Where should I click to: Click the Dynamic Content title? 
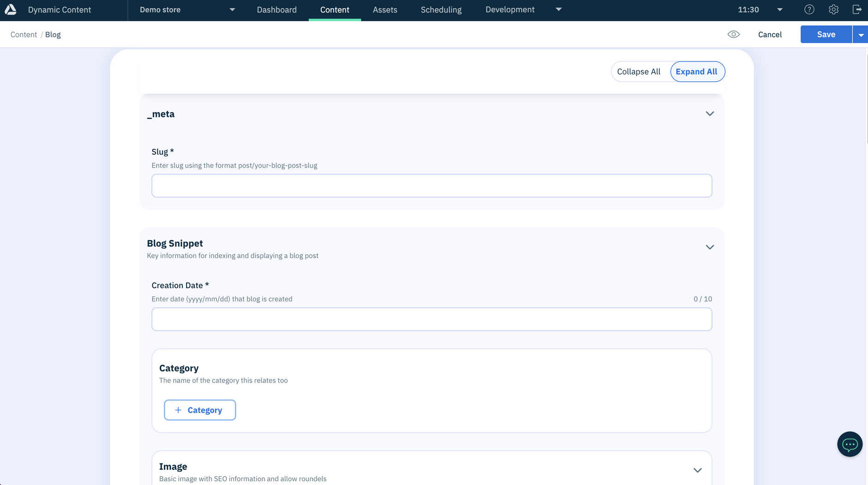[60, 10]
